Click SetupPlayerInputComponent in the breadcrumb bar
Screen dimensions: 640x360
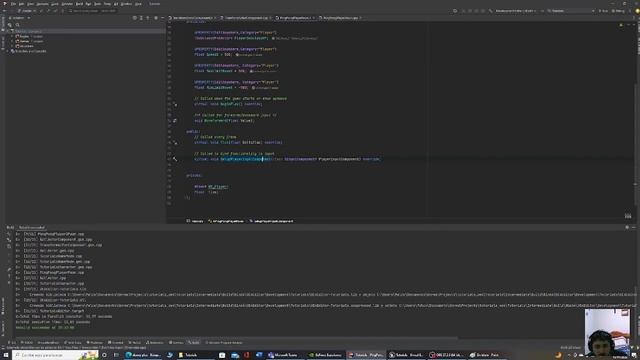click(x=271, y=221)
